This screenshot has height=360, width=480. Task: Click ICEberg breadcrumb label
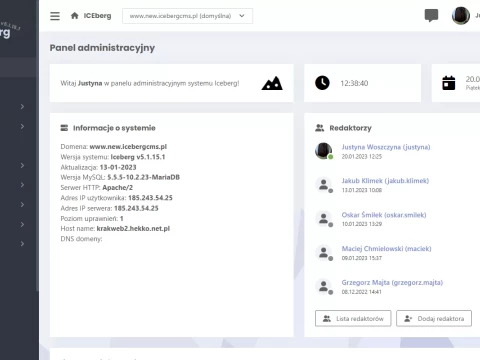(97, 16)
